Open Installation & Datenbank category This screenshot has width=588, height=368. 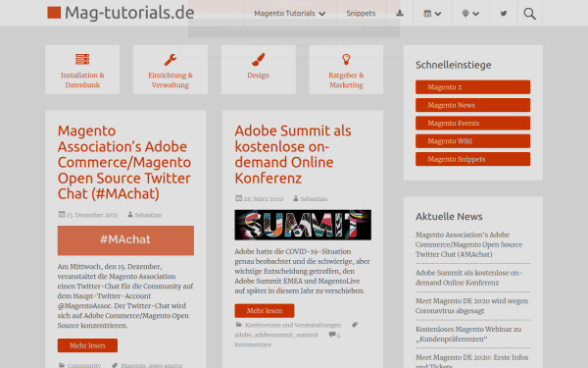[x=82, y=80]
